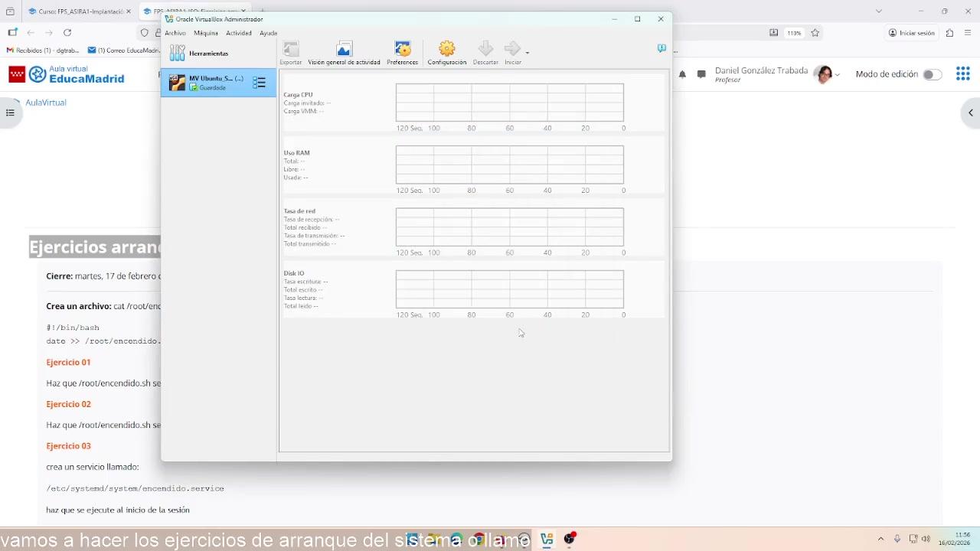Viewport: 980px width, 551px height.
Task: Click the network tray icon
Action: pyautogui.click(x=913, y=540)
